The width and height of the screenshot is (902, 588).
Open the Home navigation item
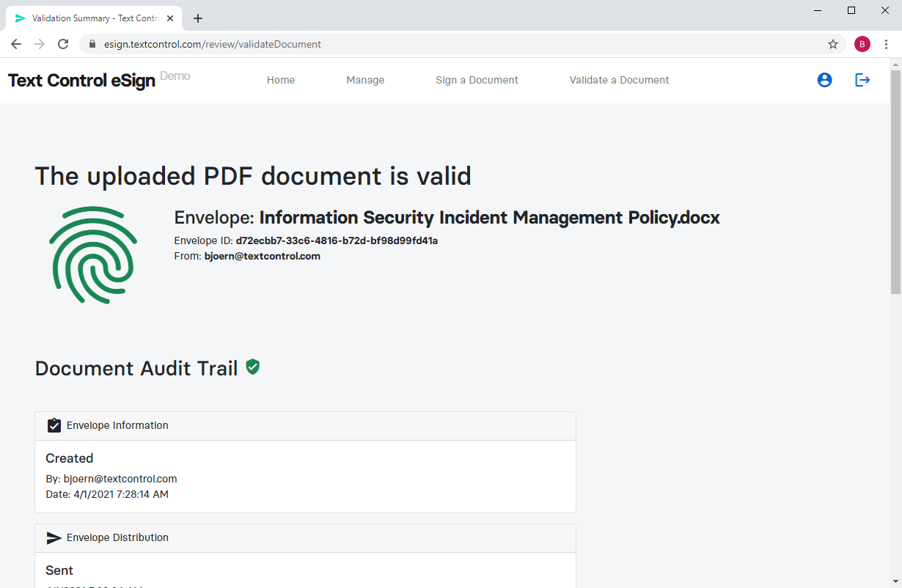click(281, 80)
